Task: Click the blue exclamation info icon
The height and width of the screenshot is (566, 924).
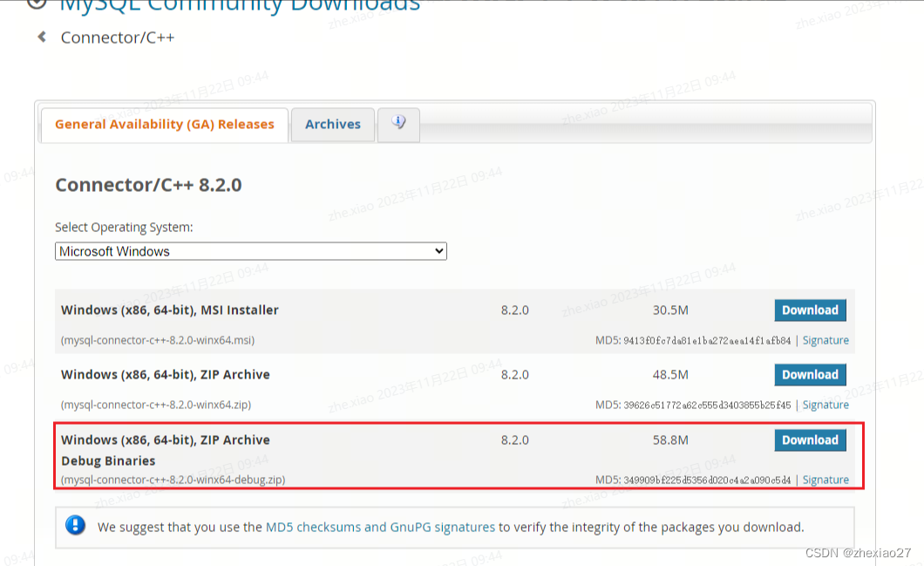Action: click(76, 525)
